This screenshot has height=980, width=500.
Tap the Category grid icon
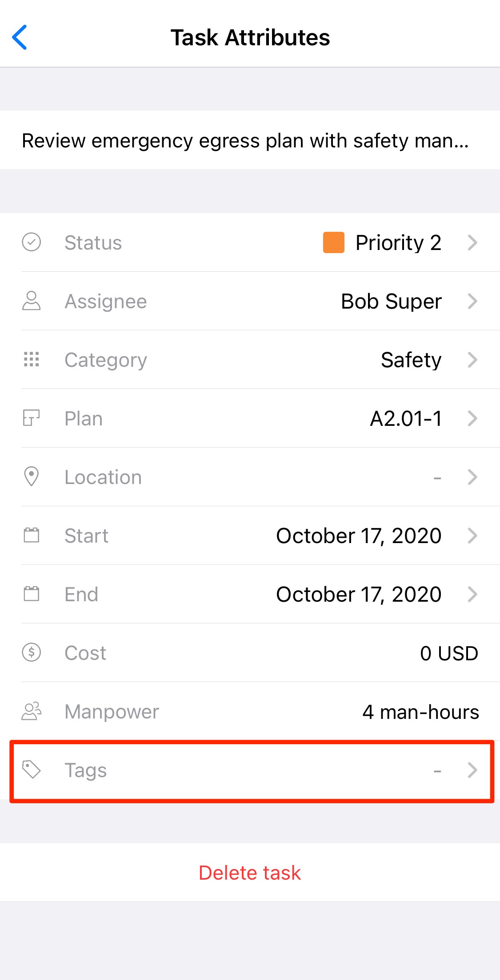pos(32,359)
